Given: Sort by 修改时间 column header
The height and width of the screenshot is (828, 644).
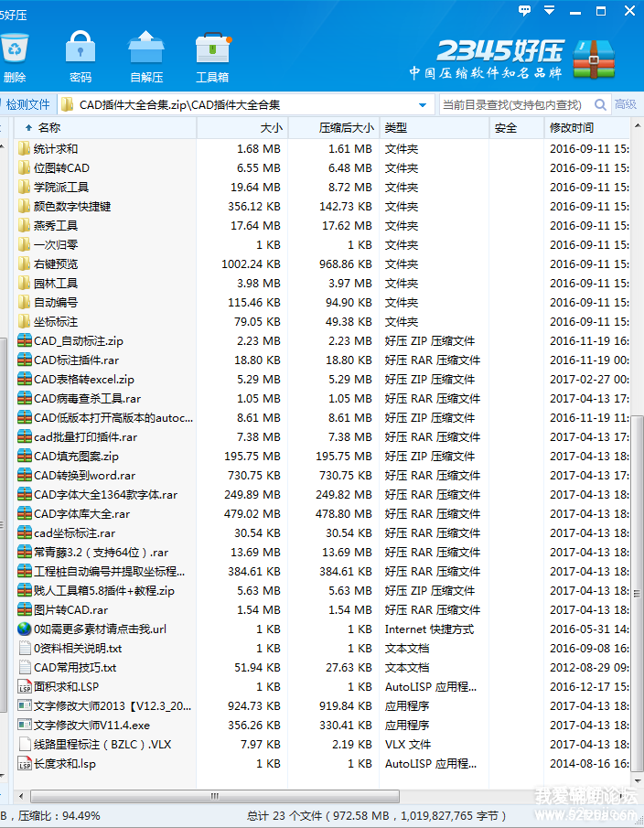Looking at the screenshot, I should (x=587, y=128).
